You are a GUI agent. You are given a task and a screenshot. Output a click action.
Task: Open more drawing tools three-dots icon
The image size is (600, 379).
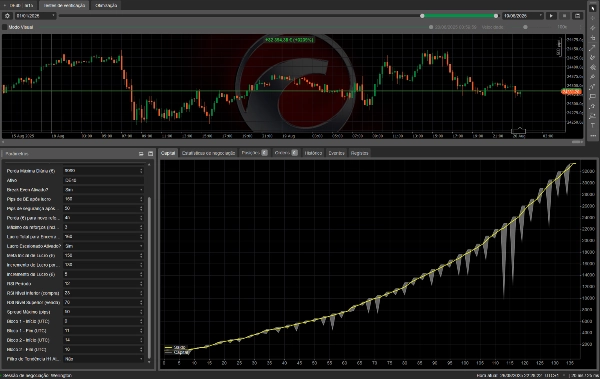[593, 136]
